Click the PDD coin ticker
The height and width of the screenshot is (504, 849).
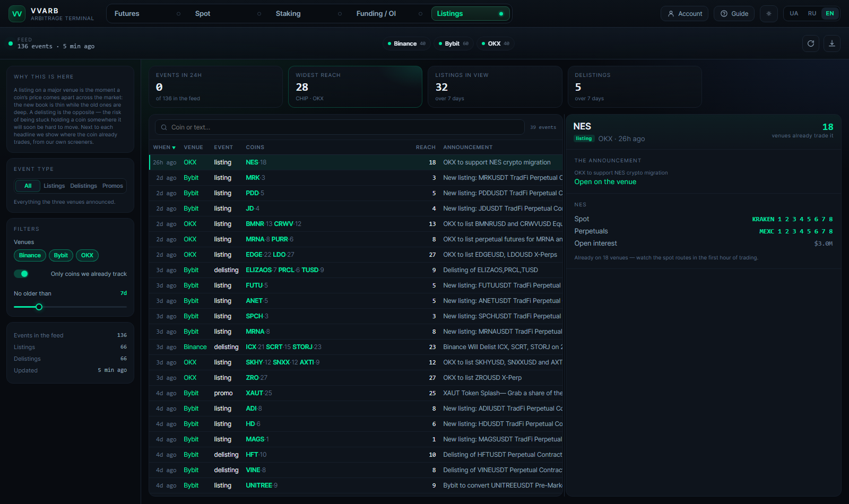pyautogui.click(x=252, y=193)
